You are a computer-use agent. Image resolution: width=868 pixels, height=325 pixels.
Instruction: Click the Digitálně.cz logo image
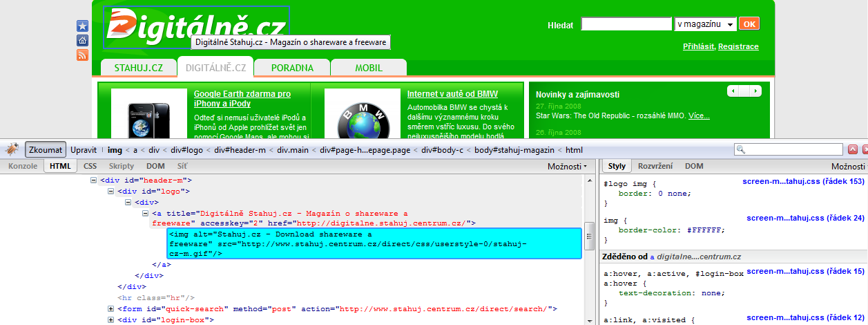[x=196, y=28]
